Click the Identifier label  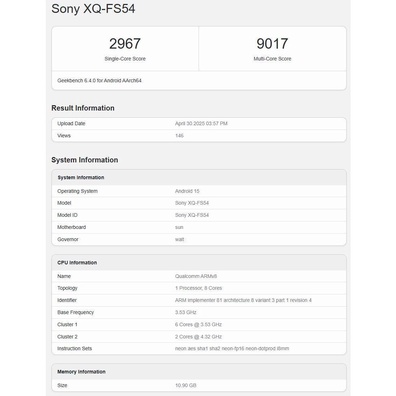pyautogui.click(x=67, y=300)
